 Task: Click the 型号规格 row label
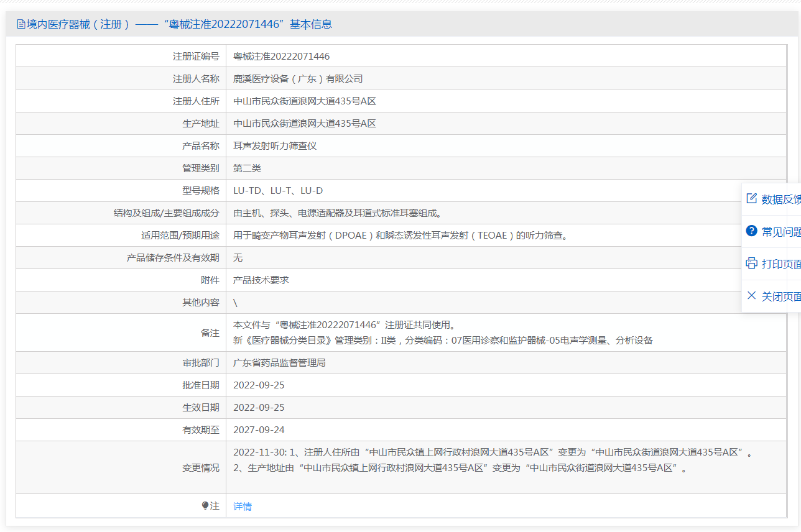coord(201,191)
